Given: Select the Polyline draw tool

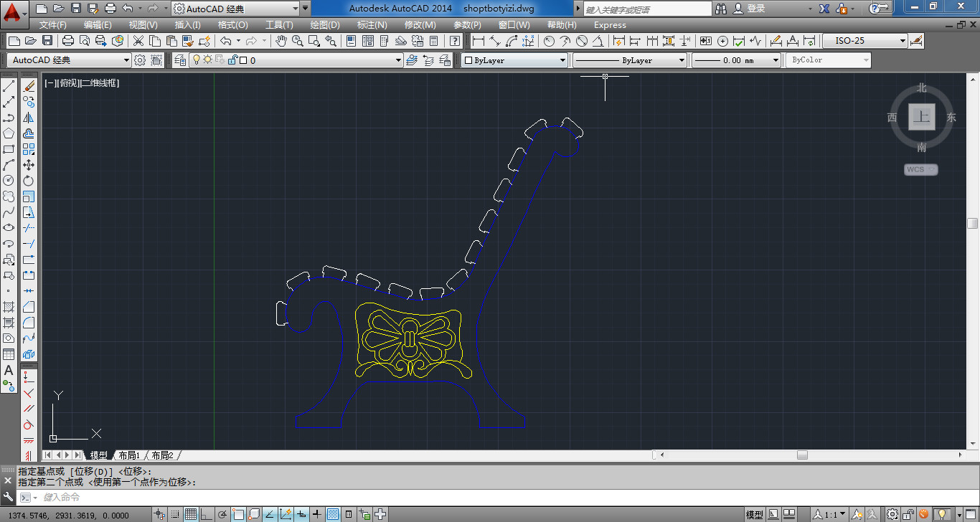Looking at the screenshot, I should coord(9,118).
